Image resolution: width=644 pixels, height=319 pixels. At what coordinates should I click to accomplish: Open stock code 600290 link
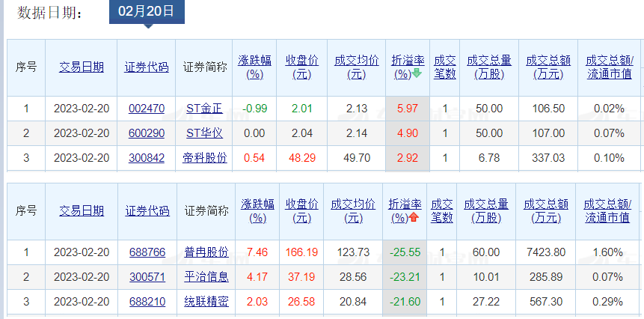pos(147,133)
